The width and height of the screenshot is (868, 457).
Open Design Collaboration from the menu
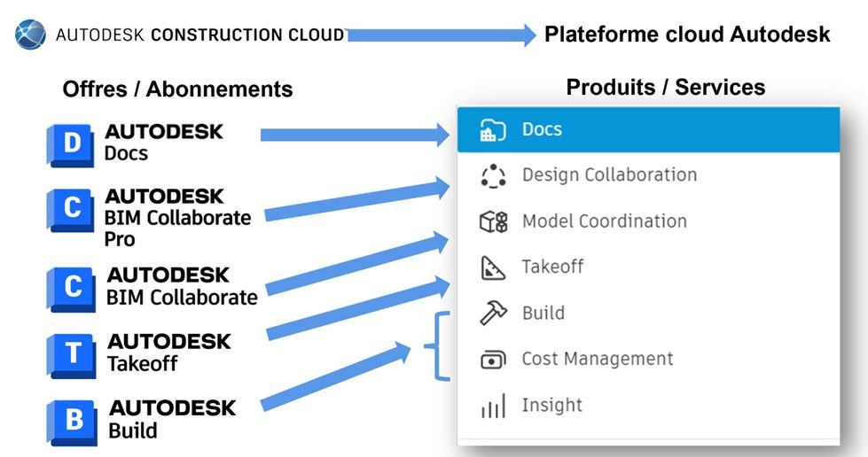pos(648,175)
